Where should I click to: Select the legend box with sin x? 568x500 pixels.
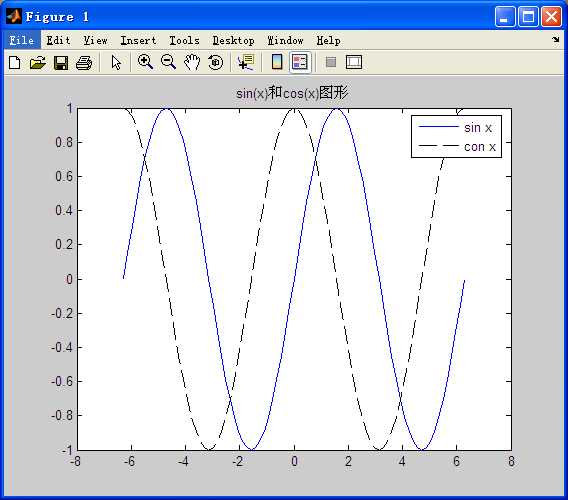[456, 137]
